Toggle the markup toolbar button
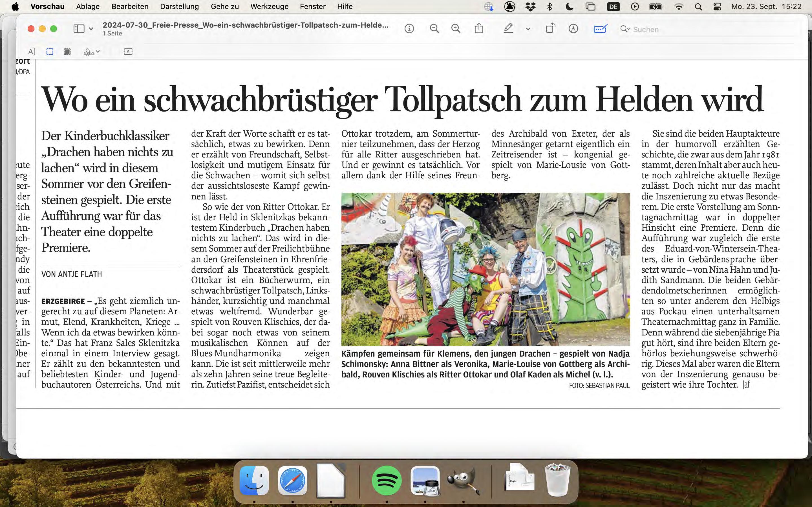 click(573, 29)
